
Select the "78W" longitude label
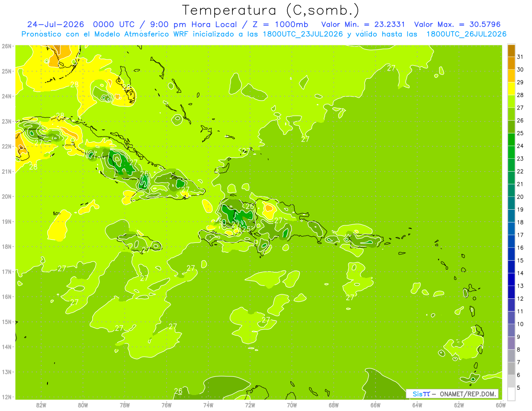[x=125, y=404]
